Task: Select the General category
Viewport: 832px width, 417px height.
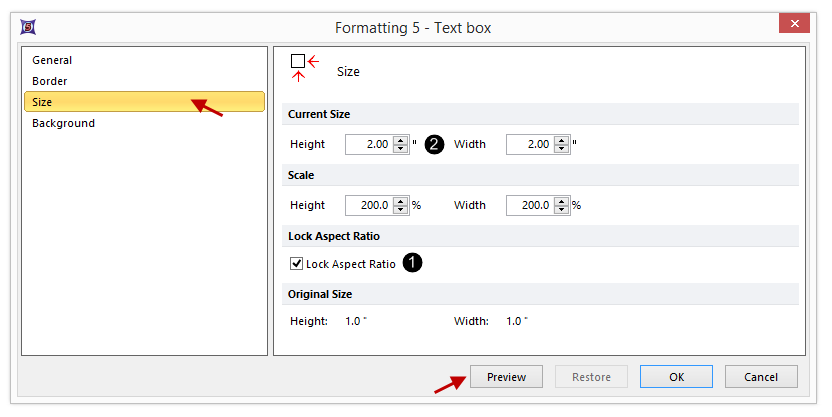Action: point(52,60)
